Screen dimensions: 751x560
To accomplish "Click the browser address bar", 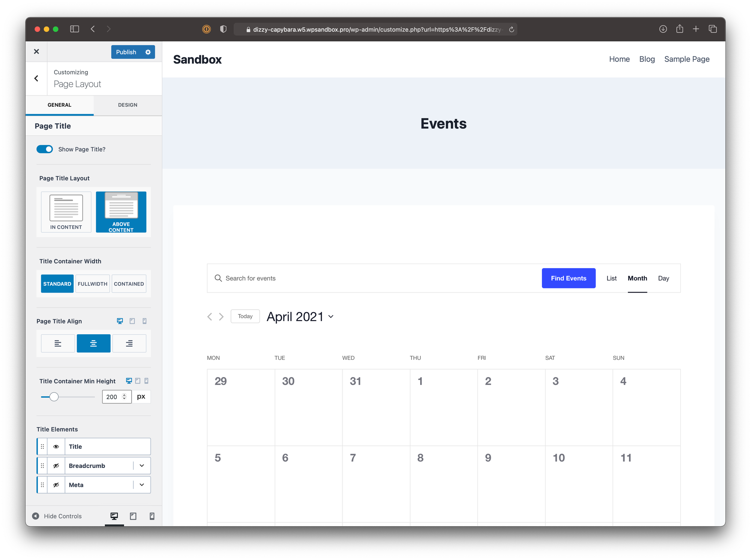I will [375, 29].
